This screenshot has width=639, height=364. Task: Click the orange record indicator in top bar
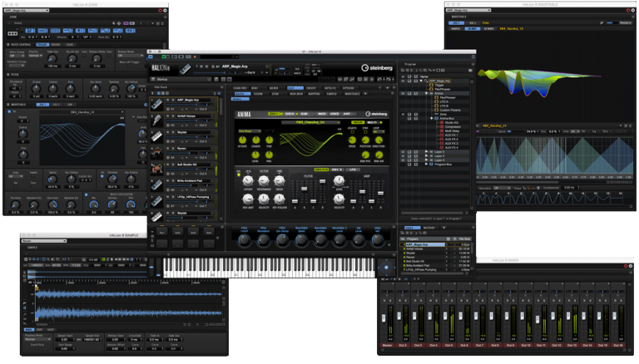[x=195, y=57]
